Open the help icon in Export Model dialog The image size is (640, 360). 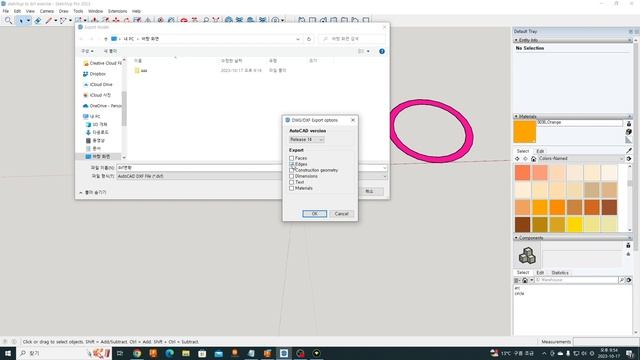(x=382, y=51)
